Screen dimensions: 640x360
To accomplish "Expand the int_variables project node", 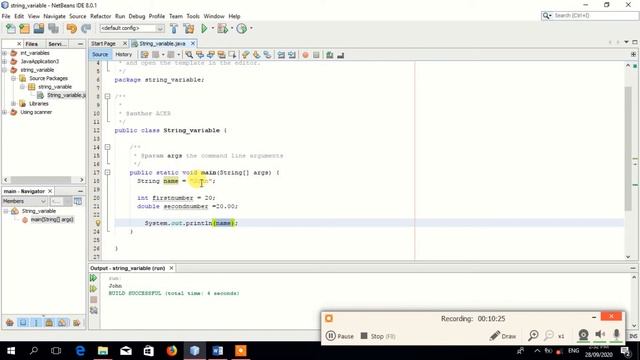I will (x=5, y=53).
